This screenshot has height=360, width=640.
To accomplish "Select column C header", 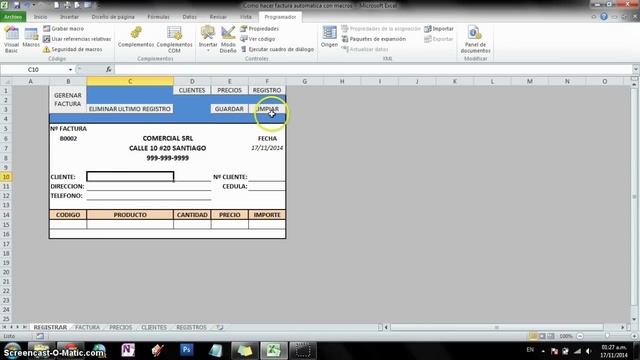I will [x=130, y=81].
